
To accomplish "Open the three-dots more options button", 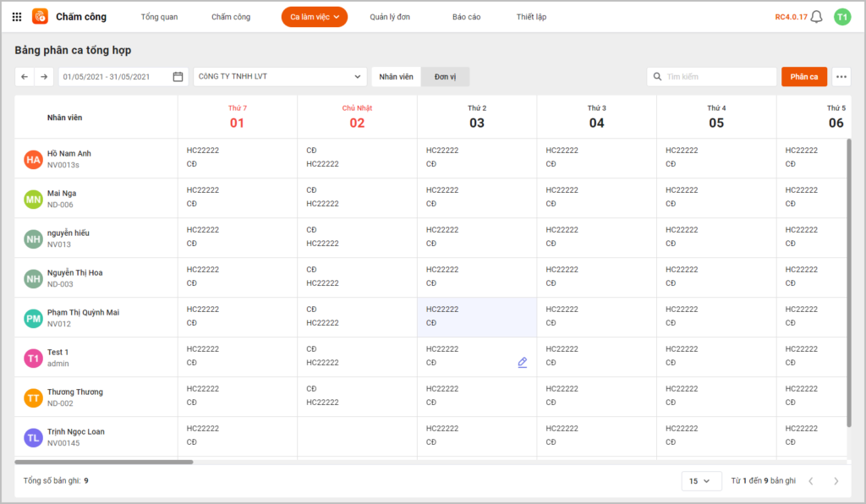I will 841,77.
